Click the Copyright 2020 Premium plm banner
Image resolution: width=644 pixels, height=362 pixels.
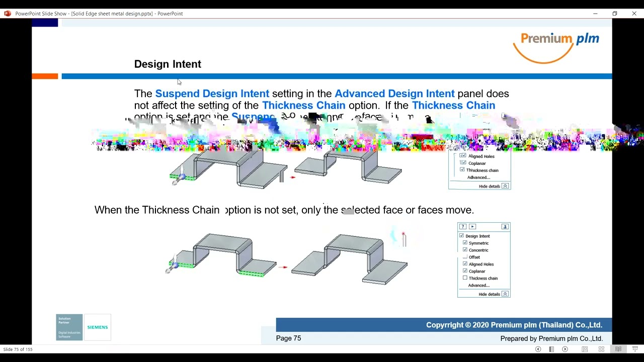click(x=444, y=325)
